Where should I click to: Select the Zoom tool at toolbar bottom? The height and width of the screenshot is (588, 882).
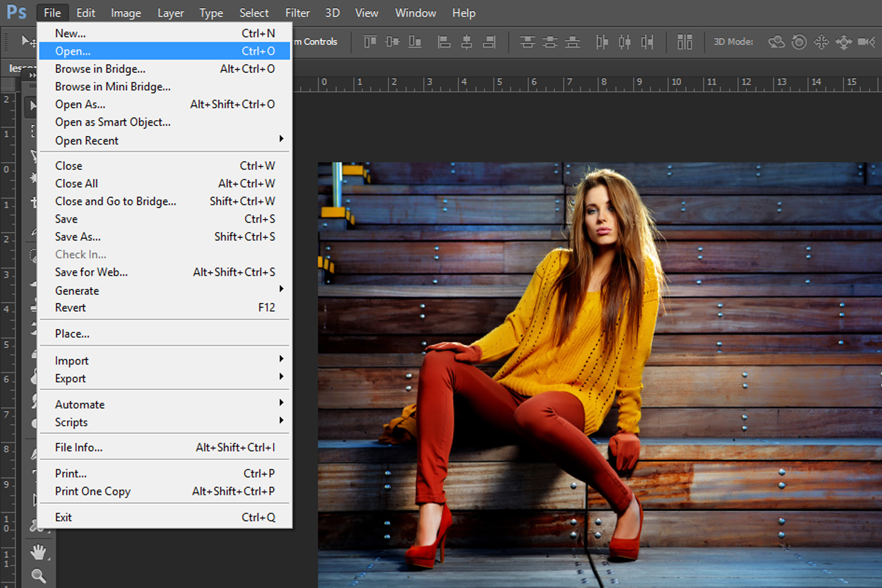[x=39, y=576]
